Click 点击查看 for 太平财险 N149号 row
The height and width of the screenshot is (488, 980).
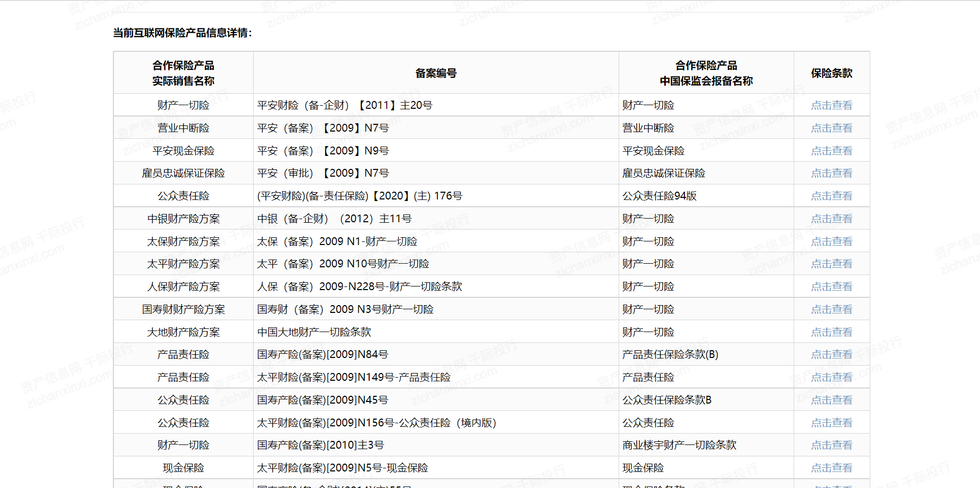831,377
